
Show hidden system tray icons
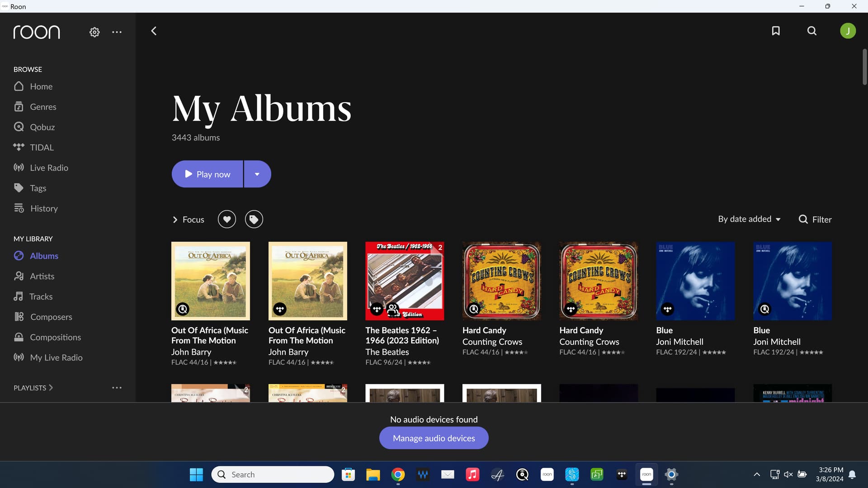pos(756,474)
